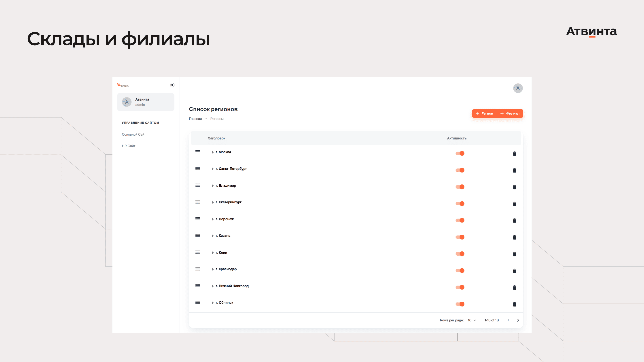The width and height of the screenshot is (644, 362).
Task: Click drag handle for г. Клин
Action: coord(197,252)
